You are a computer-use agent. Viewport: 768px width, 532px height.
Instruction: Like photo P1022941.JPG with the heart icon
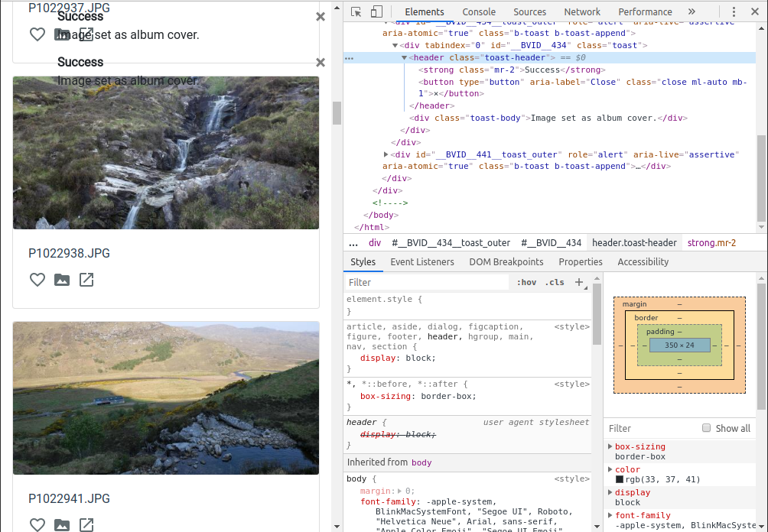click(x=37, y=524)
